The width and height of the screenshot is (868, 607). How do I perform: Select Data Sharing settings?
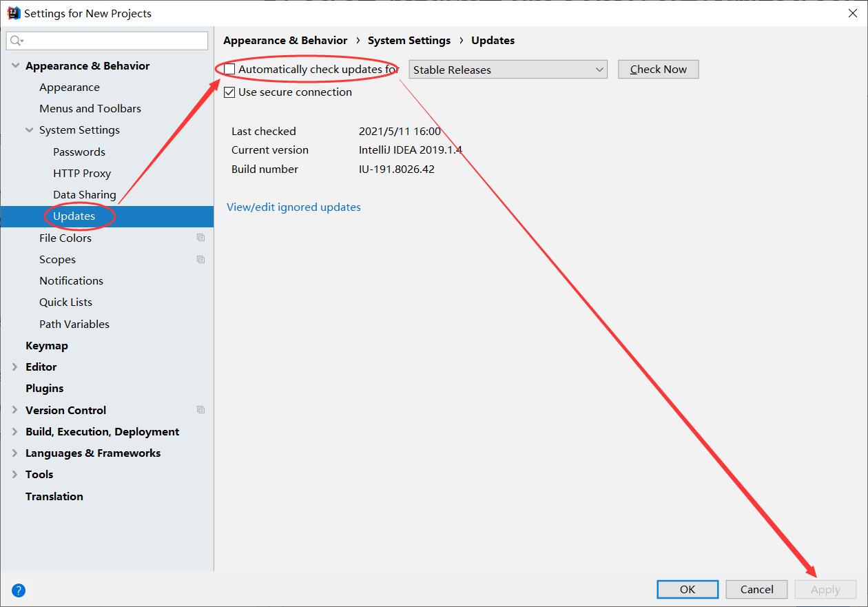pos(85,195)
